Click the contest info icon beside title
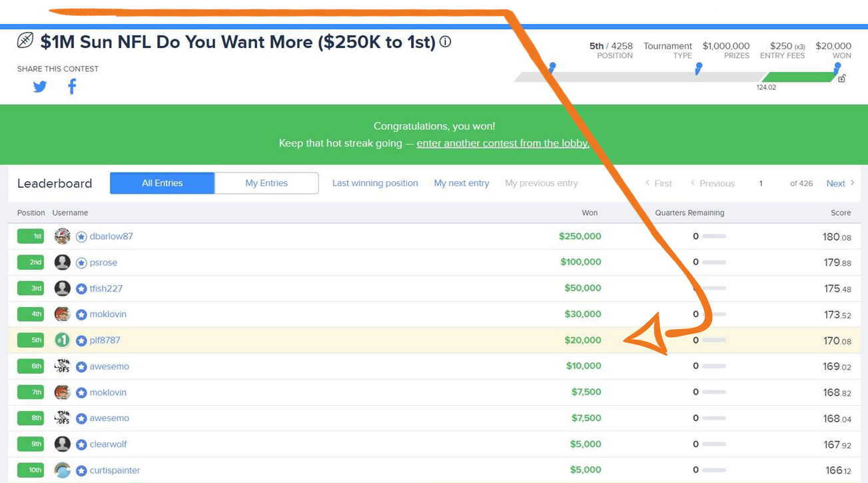Image resolution: width=868 pixels, height=483 pixels. pos(446,42)
